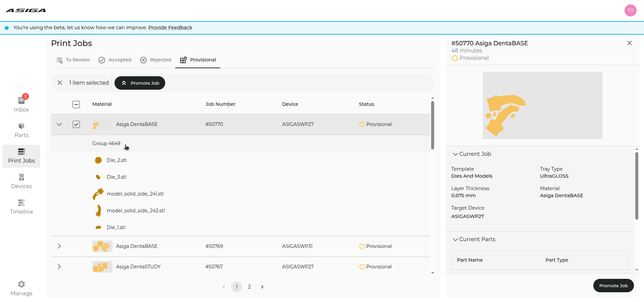The height and width of the screenshot is (302, 644).
Task: Go to the next page arrow
Action: click(262, 287)
